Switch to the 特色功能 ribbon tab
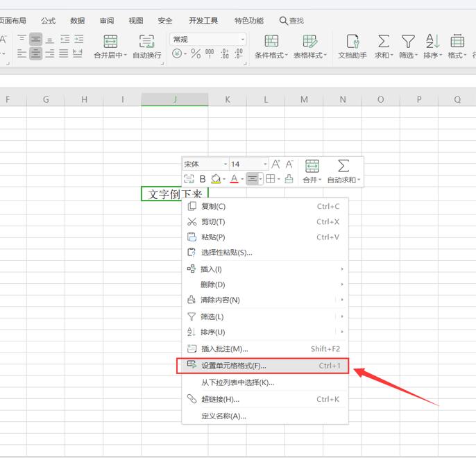The image size is (476, 458). click(x=249, y=21)
